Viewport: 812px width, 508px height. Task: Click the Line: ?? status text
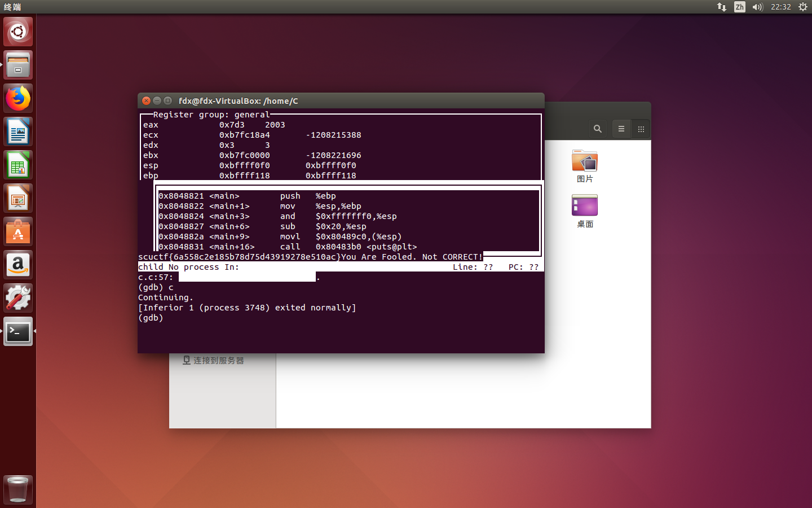tap(473, 267)
